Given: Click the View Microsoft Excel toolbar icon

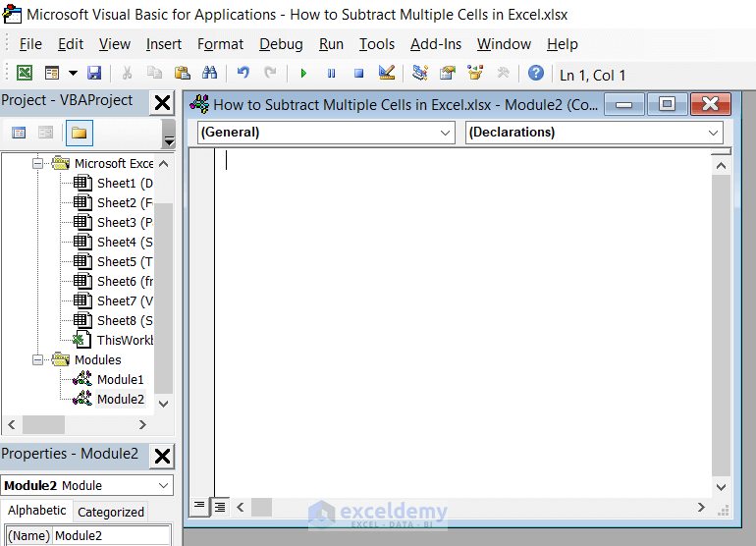Looking at the screenshot, I should click(25, 74).
